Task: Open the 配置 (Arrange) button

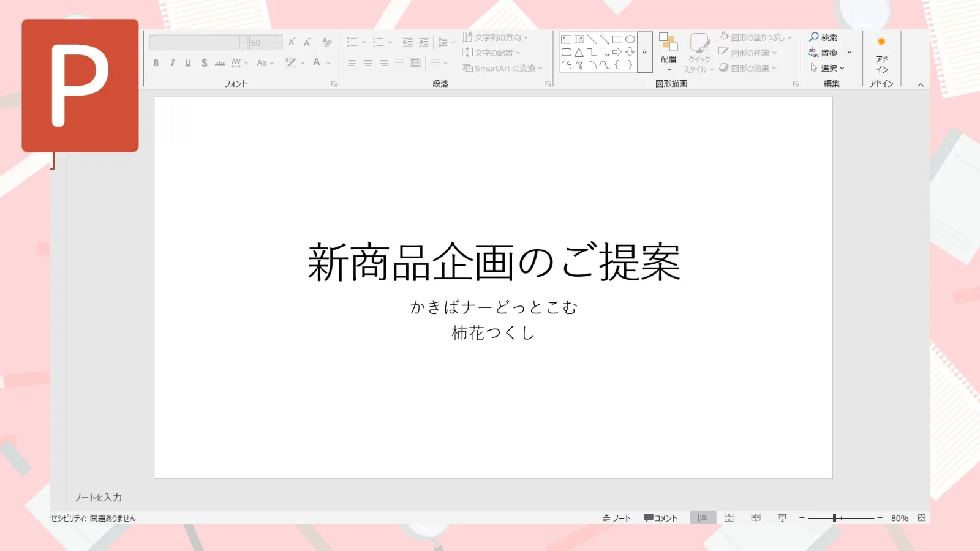Action: [668, 51]
